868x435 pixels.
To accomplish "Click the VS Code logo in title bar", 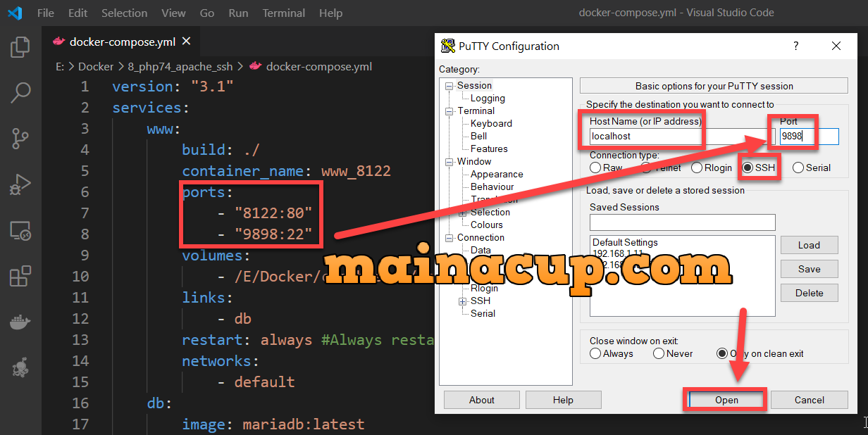I will coord(15,13).
